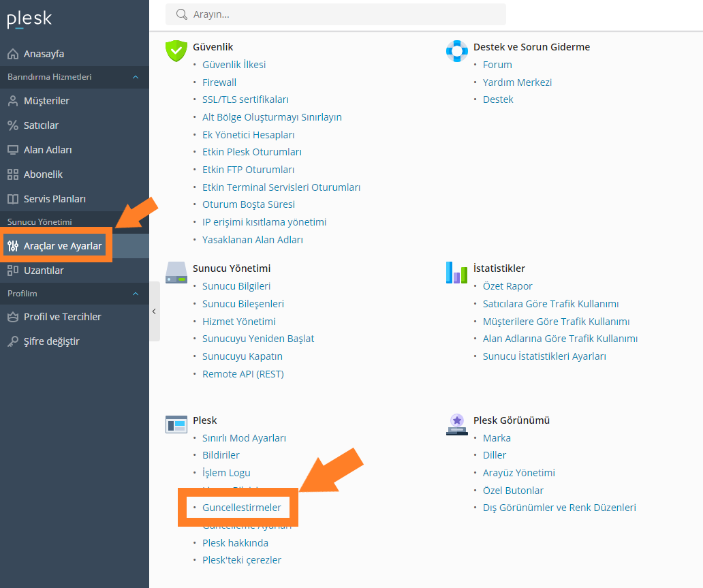Go to Uzantılar in the sidebar
Image resolution: width=703 pixels, height=588 pixels.
point(44,270)
